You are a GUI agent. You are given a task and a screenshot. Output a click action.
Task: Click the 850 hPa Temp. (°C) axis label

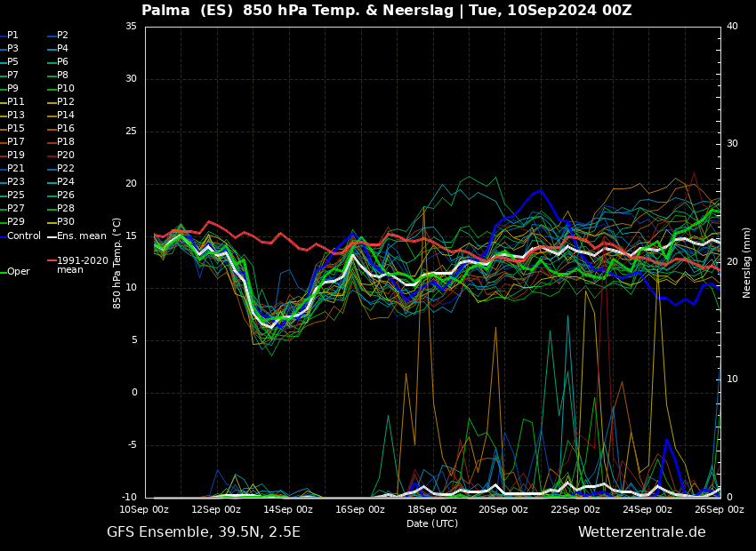(x=117, y=262)
